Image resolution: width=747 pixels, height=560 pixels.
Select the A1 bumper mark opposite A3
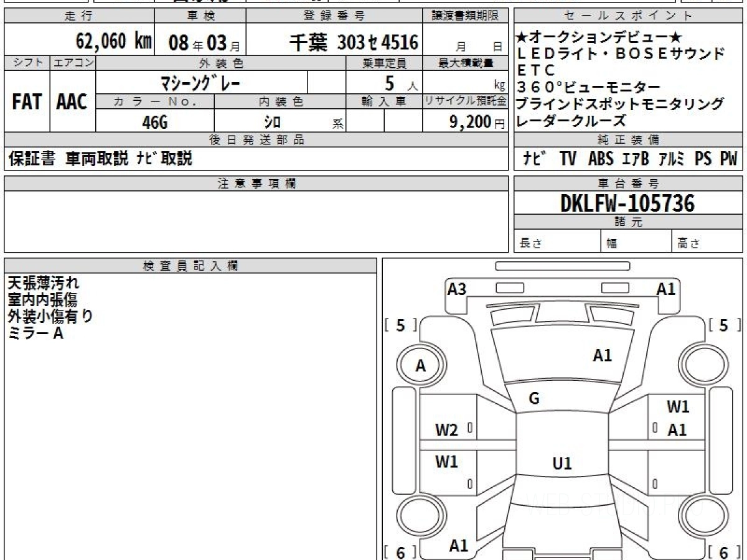[666, 289]
